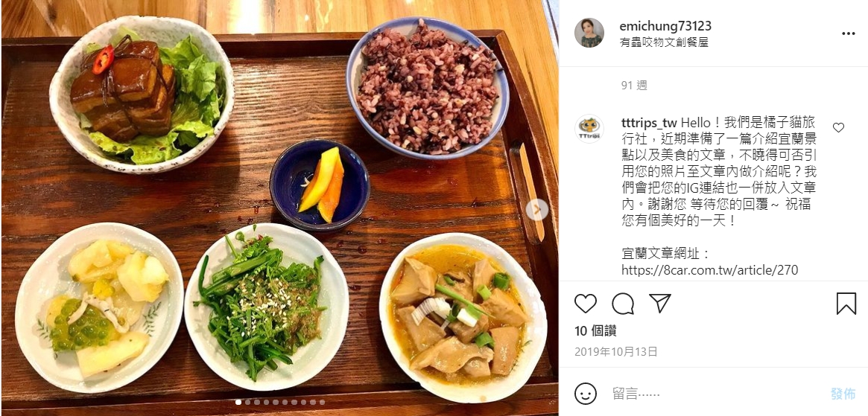View the 10 個讚 likes list
The image size is (868, 416).
595,331
